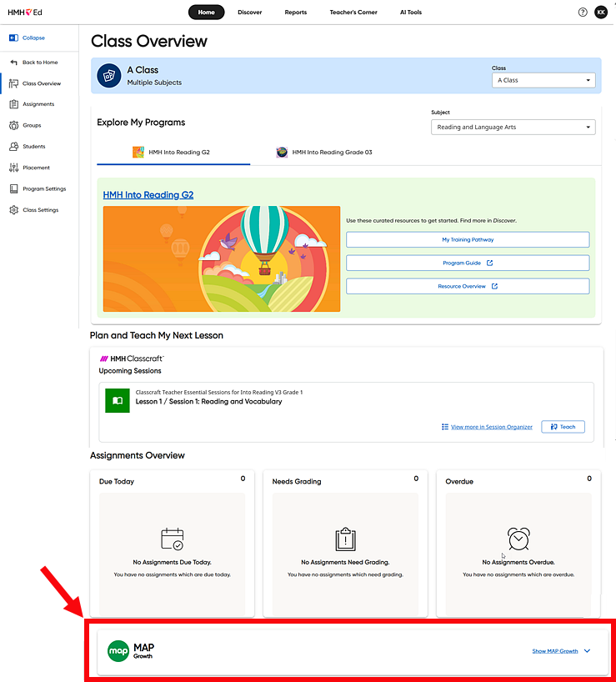
Task: Click the A Class round badge icon
Action: 108,76
